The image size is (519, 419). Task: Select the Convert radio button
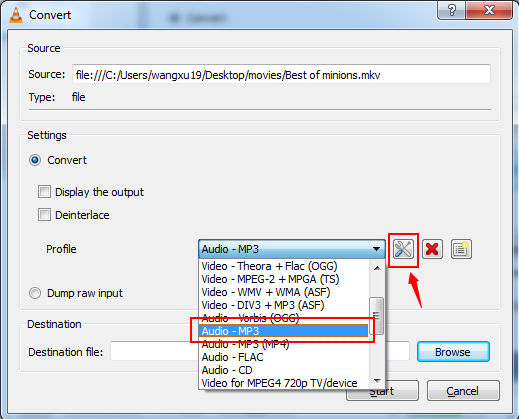point(35,160)
